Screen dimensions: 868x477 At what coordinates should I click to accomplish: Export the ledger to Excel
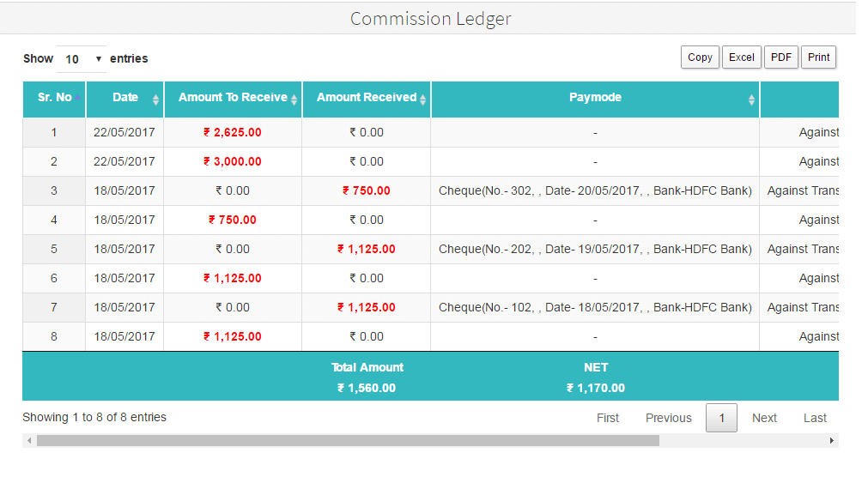click(x=741, y=57)
